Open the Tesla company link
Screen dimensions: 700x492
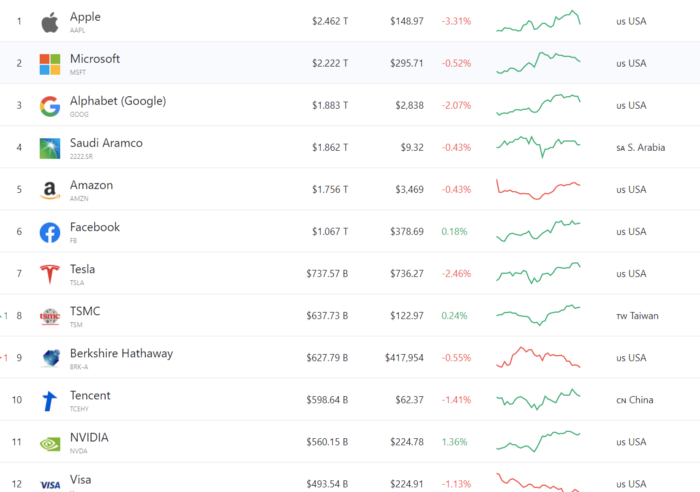[x=82, y=269]
